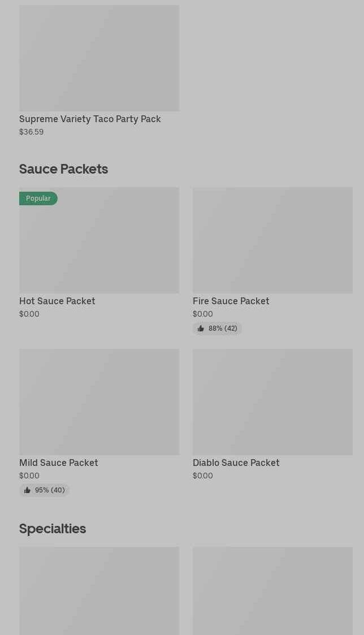Click the thumbs-up icon on Fire Sauce Packet
Viewport: 364px width, 635px height.
coord(201,329)
